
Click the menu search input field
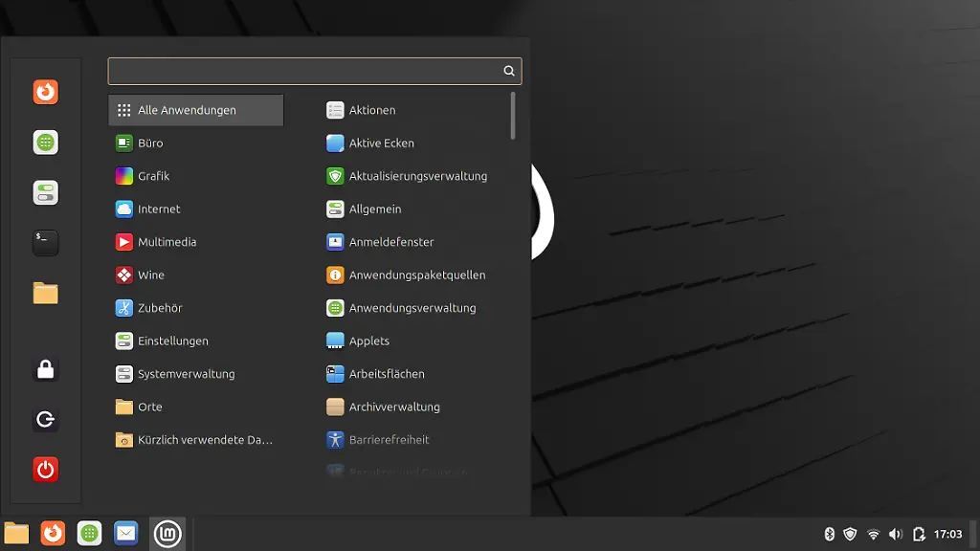click(x=304, y=71)
